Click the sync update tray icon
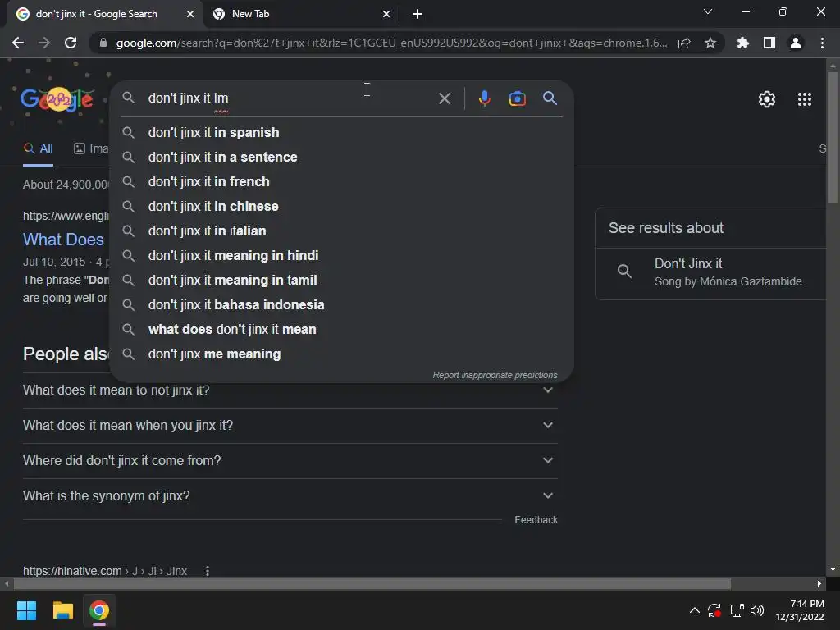 pos(714,610)
